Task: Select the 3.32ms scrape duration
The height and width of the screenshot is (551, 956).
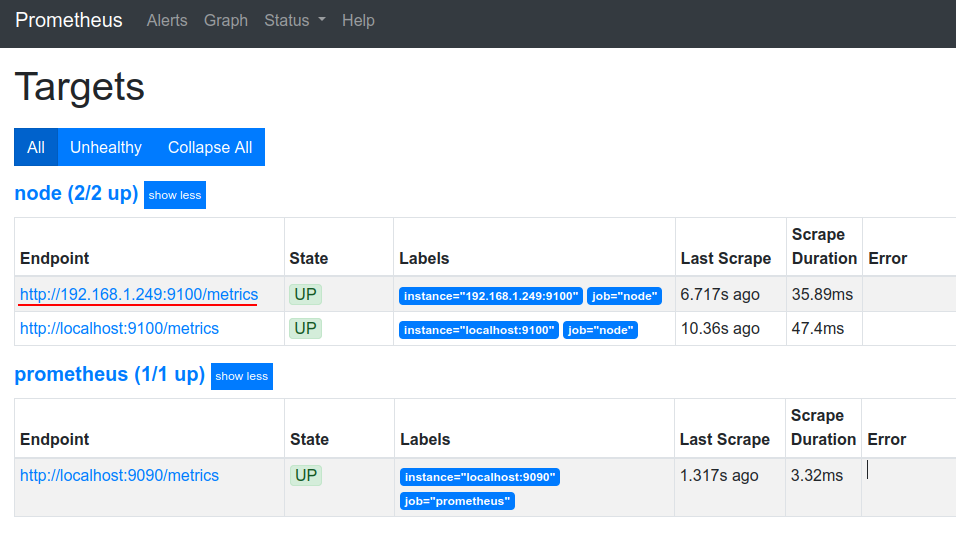Action: [x=817, y=475]
